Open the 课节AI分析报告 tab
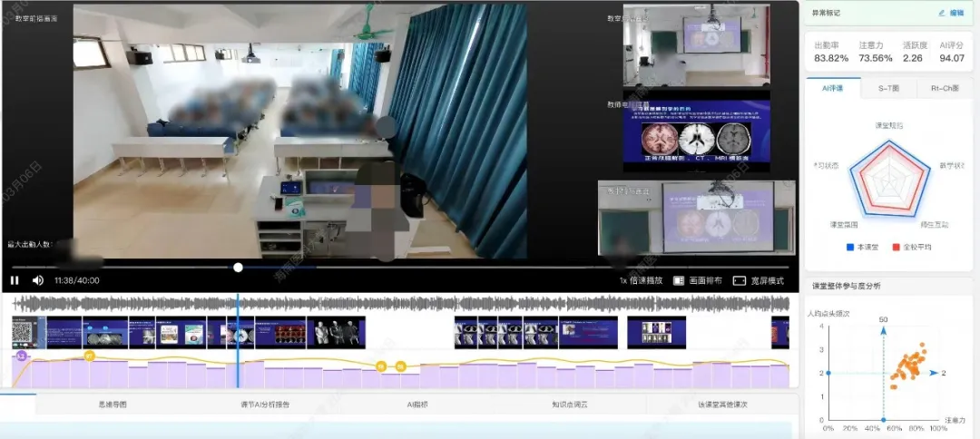This screenshot has height=439, width=980. coord(265,405)
